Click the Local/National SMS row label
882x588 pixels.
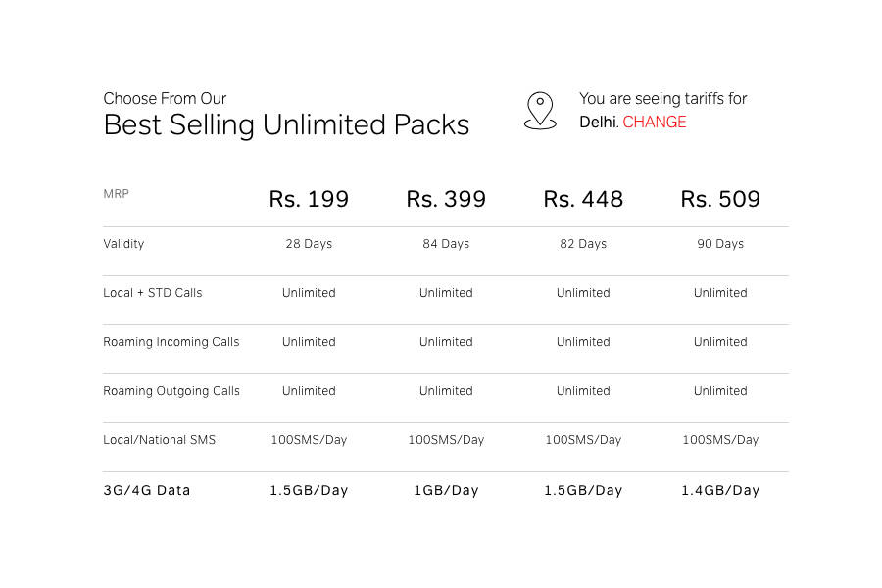pos(159,440)
